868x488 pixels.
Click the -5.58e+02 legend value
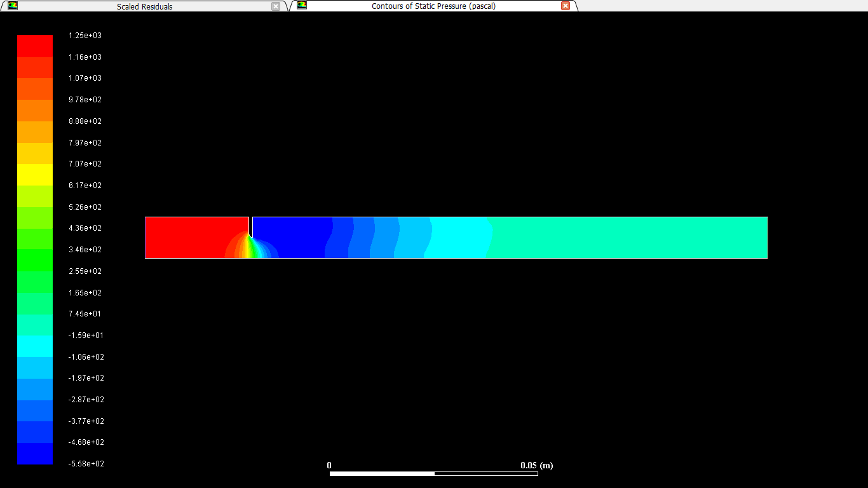[86, 464]
